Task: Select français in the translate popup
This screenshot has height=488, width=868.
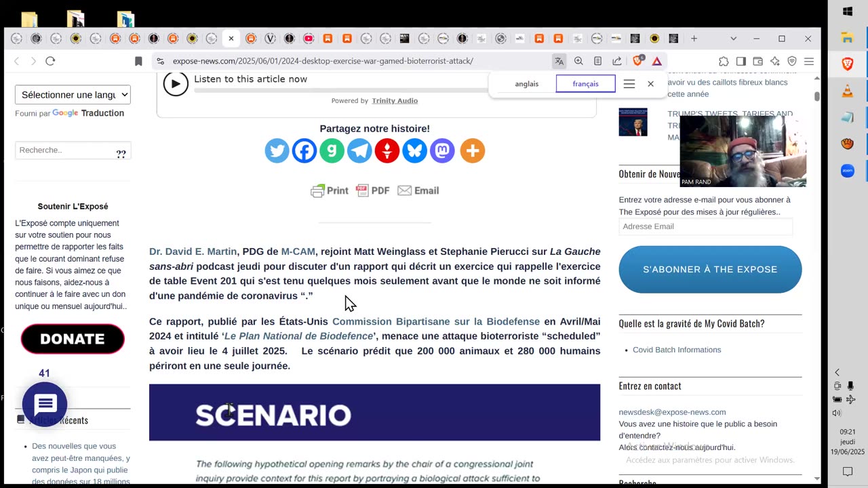Action: coord(585,84)
